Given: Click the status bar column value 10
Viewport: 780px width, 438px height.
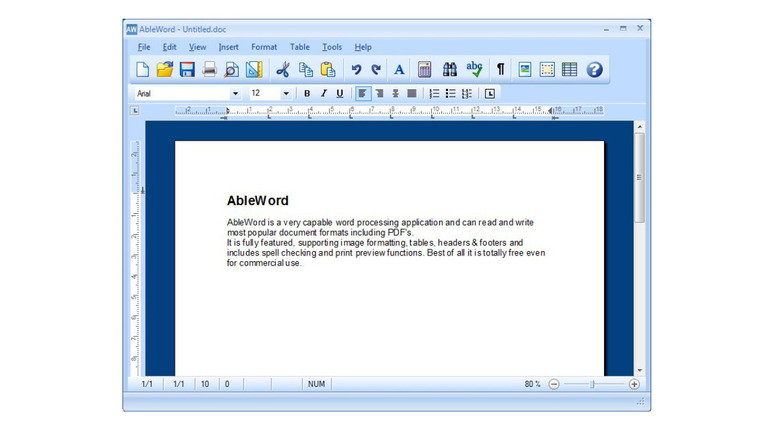Looking at the screenshot, I should [205, 384].
